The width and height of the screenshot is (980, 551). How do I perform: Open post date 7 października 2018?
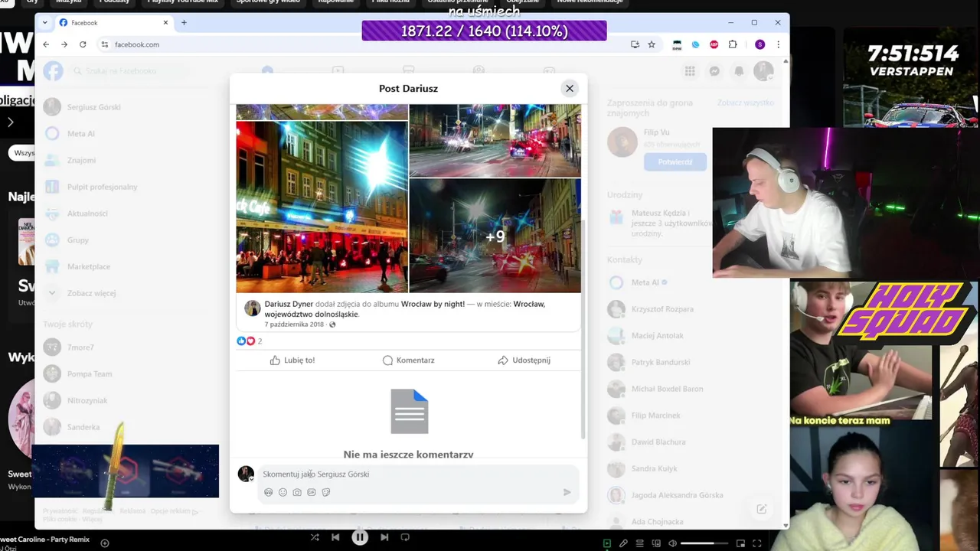[294, 324]
